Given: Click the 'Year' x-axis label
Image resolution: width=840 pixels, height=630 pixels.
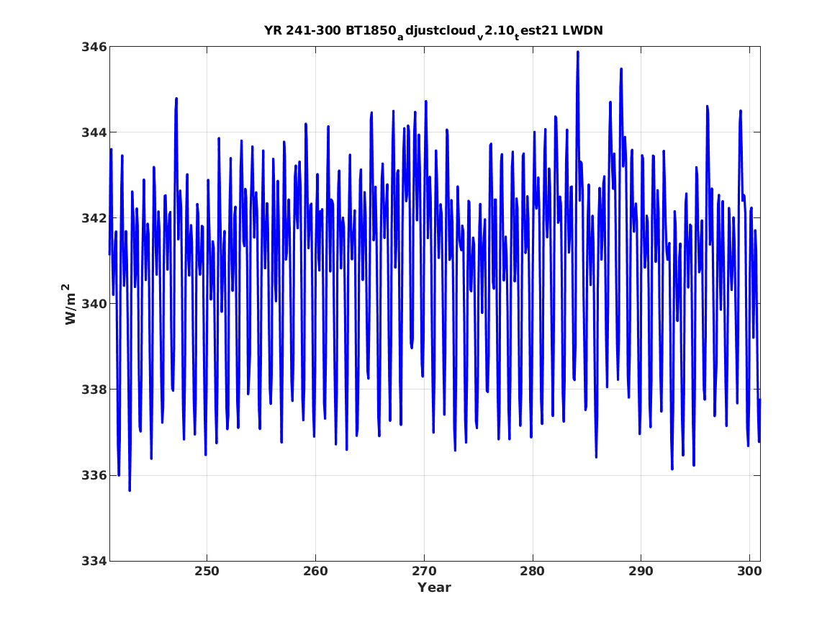Looking at the screenshot, I should click(434, 588).
